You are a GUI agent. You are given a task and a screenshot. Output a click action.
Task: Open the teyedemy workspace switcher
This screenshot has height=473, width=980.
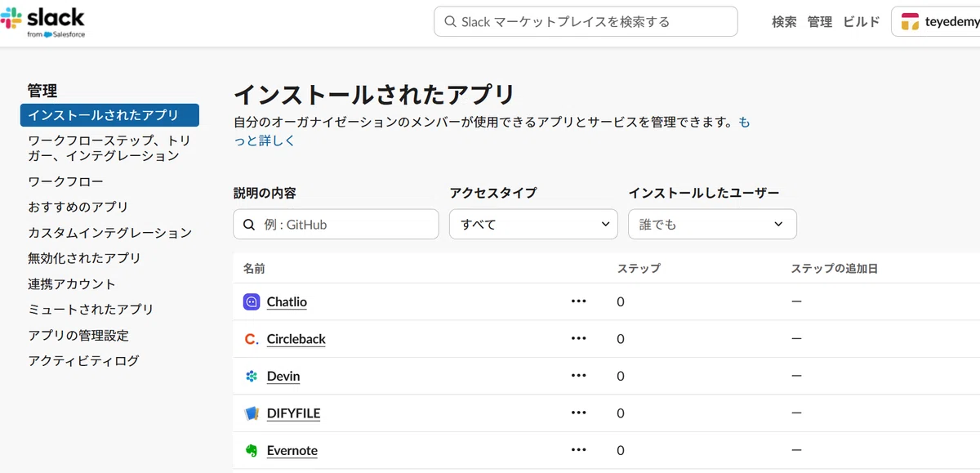tap(938, 22)
